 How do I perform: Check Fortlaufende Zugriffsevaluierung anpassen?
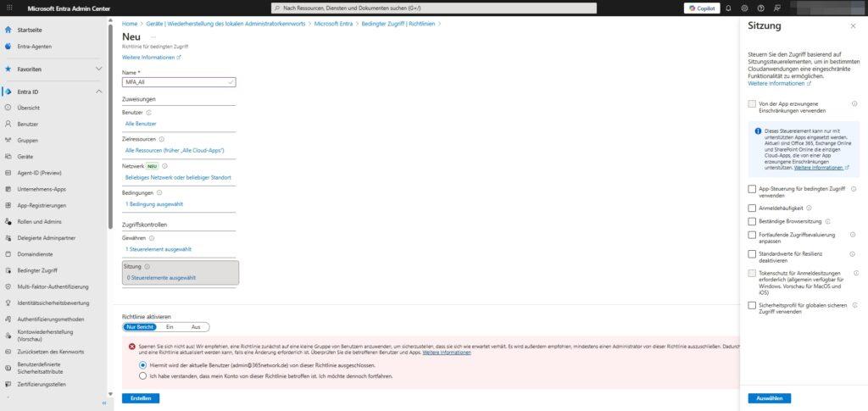[x=752, y=235]
